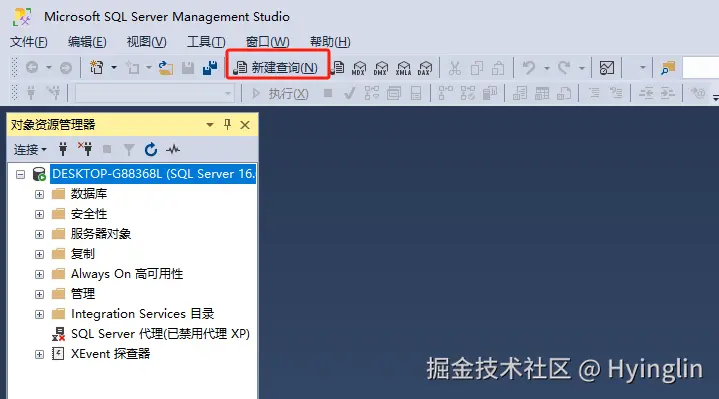Open the Object Explorer window position dropdown

(x=210, y=125)
